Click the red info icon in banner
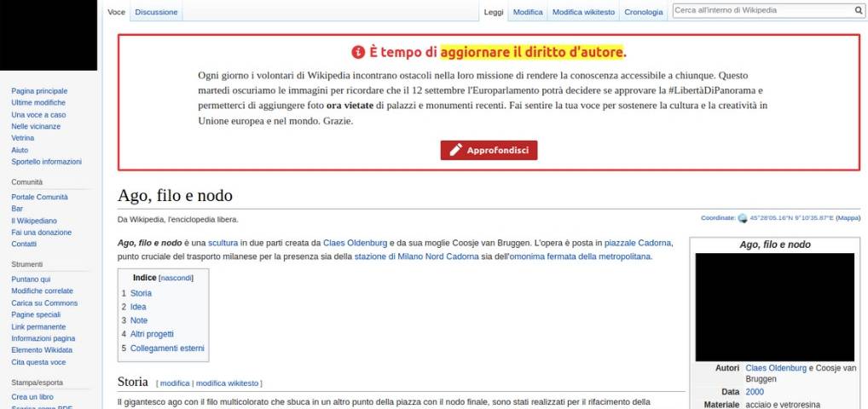 coord(358,52)
